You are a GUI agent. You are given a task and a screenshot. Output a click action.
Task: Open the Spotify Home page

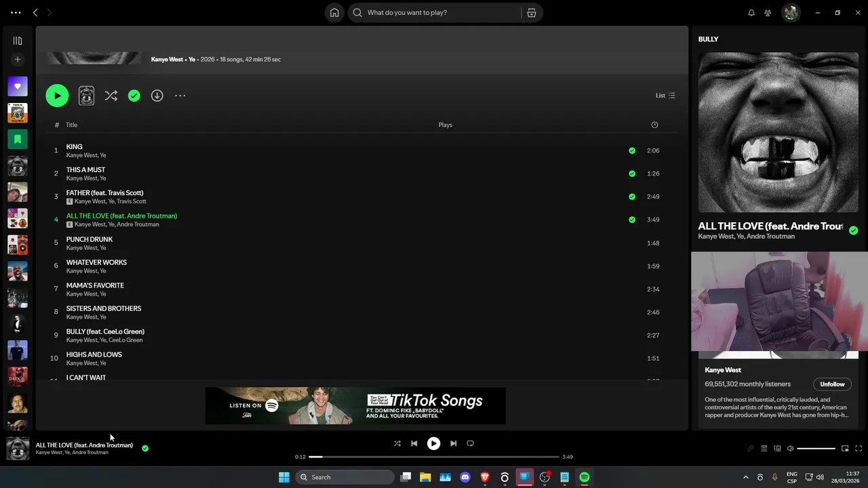pos(334,12)
